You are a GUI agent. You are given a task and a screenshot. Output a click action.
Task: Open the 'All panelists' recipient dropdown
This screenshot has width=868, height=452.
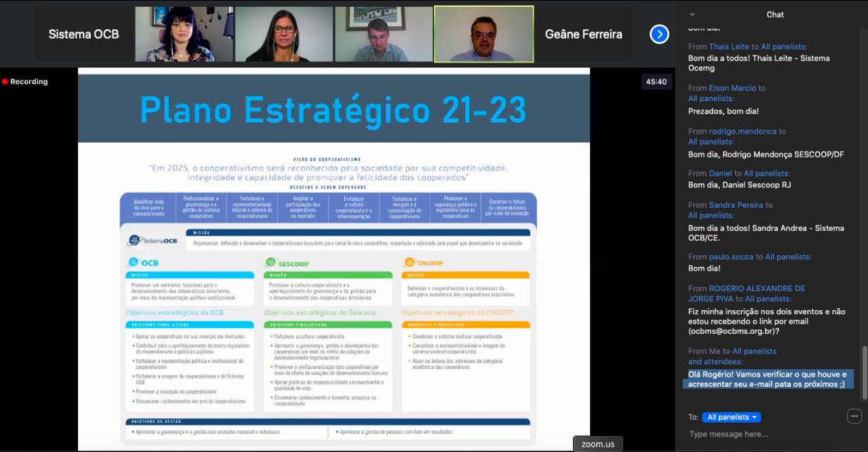(731, 417)
